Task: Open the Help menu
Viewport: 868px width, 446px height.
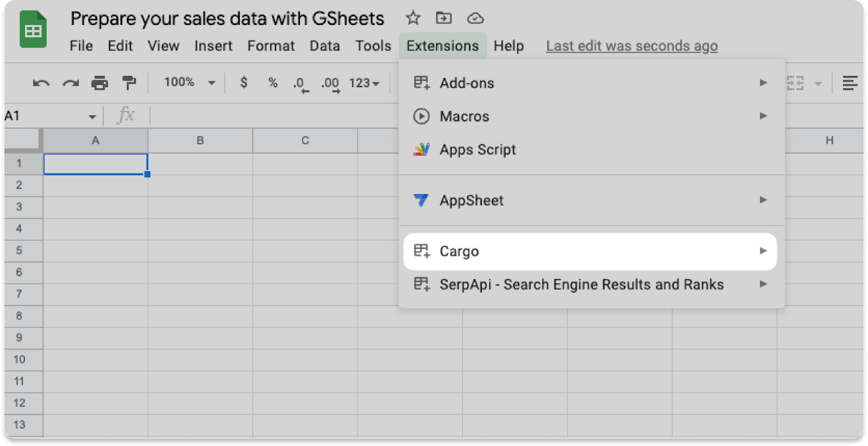Action: (508, 46)
